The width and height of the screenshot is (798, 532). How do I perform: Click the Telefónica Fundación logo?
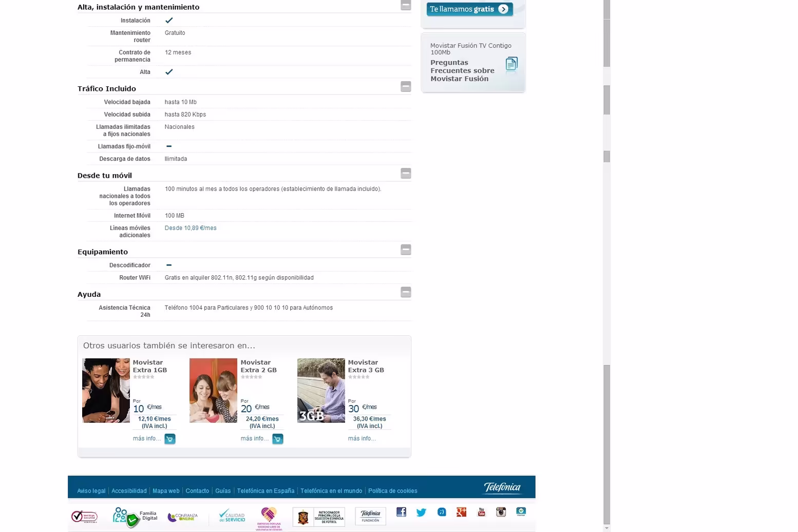(x=370, y=516)
